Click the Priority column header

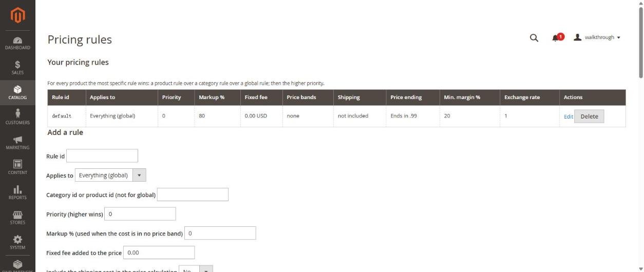[176, 98]
